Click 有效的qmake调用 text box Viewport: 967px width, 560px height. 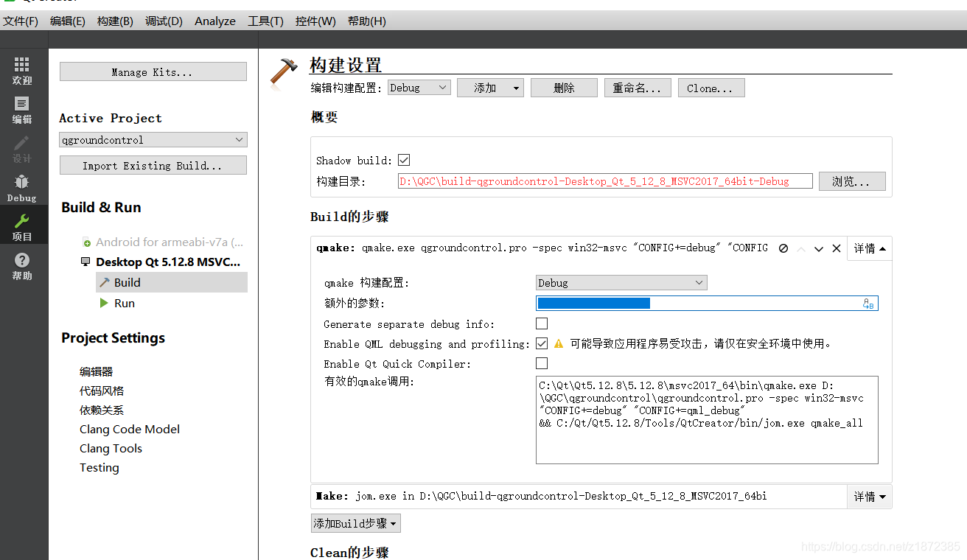[x=707, y=420]
